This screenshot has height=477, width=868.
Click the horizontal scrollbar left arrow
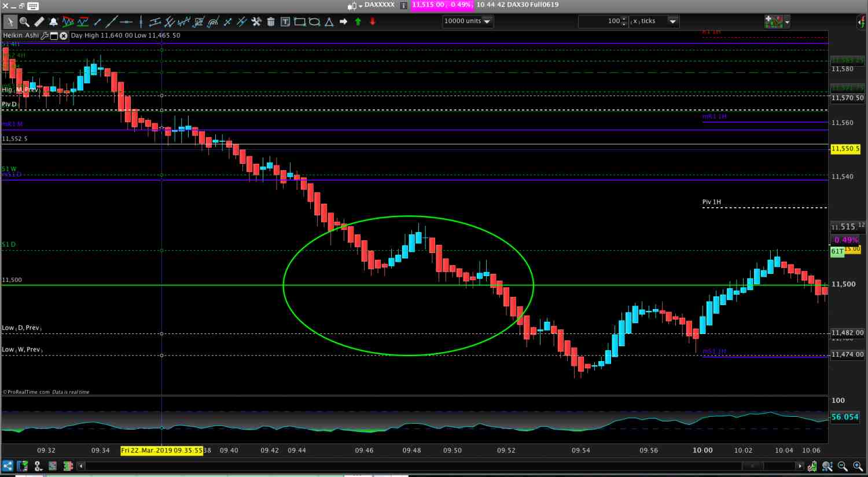tap(81, 466)
